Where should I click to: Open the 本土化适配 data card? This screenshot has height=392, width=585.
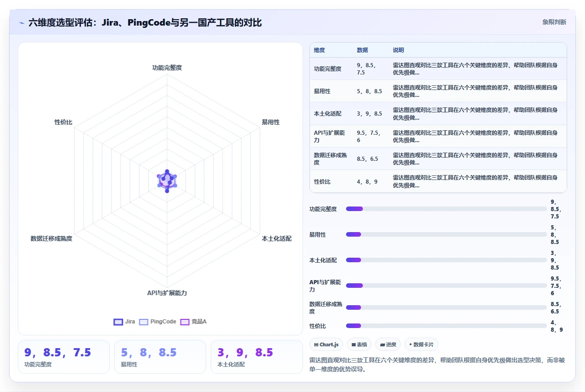pos(257,357)
